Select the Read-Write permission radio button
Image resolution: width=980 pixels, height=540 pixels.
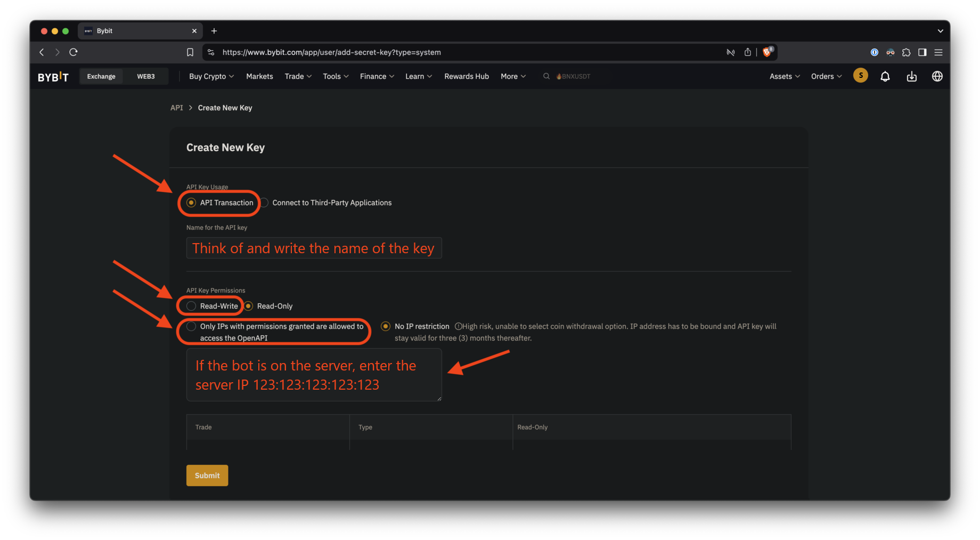point(191,306)
